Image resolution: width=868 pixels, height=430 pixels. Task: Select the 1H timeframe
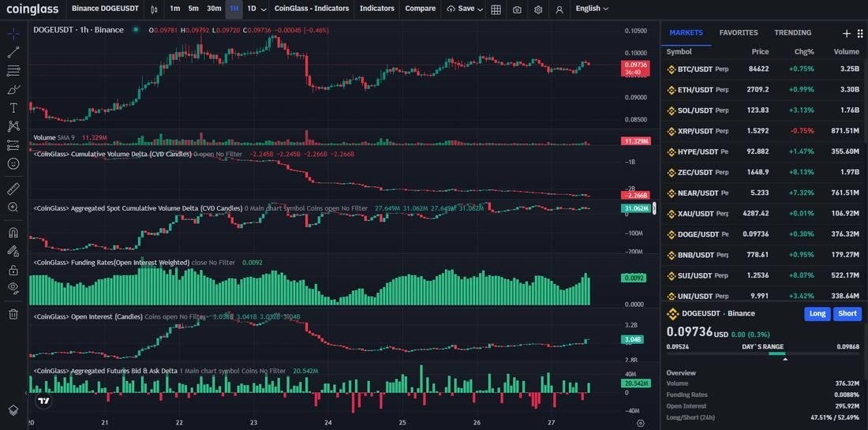coord(234,9)
